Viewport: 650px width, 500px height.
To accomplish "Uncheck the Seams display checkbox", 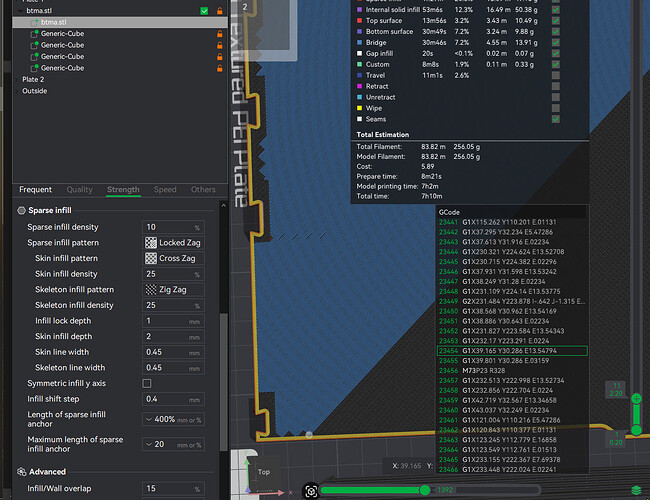I will [555, 119].
